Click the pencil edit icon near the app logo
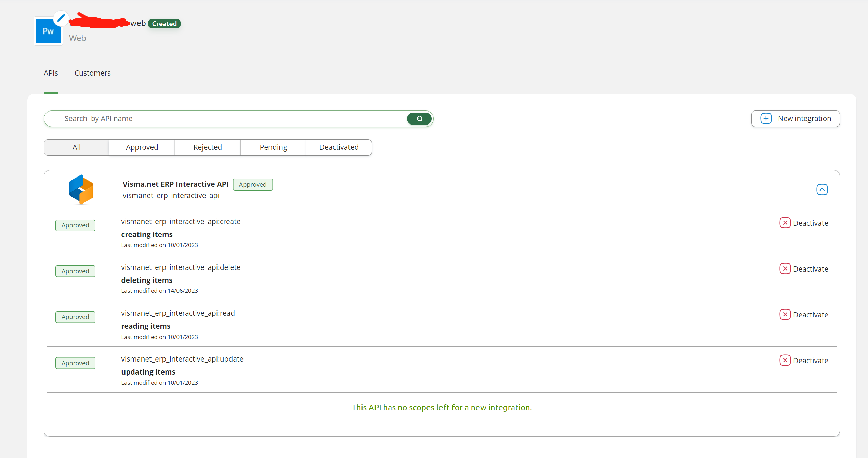The image size is (868, 458). (x=61, y=18)
